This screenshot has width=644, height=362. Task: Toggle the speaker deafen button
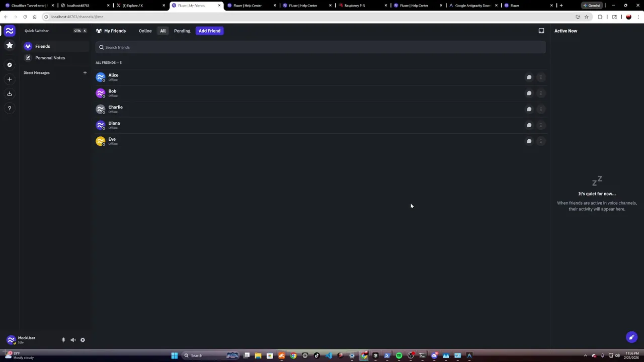click(x=73, y=340)
